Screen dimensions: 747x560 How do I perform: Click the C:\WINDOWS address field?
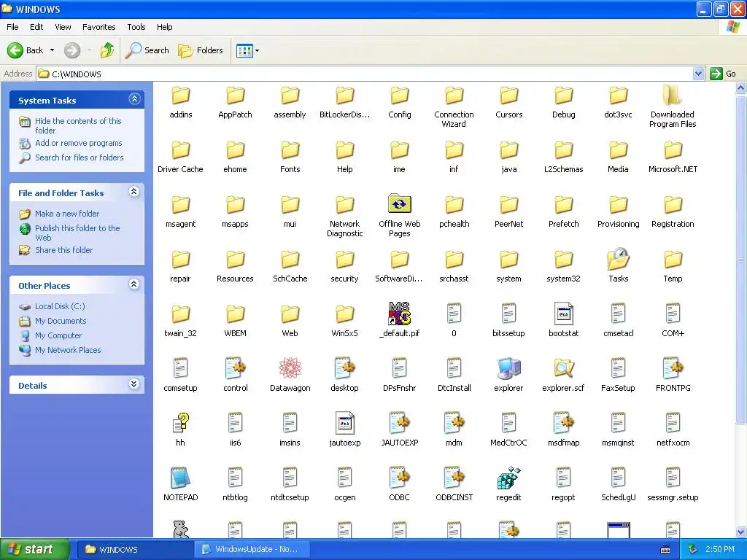[x=365, y=74]
